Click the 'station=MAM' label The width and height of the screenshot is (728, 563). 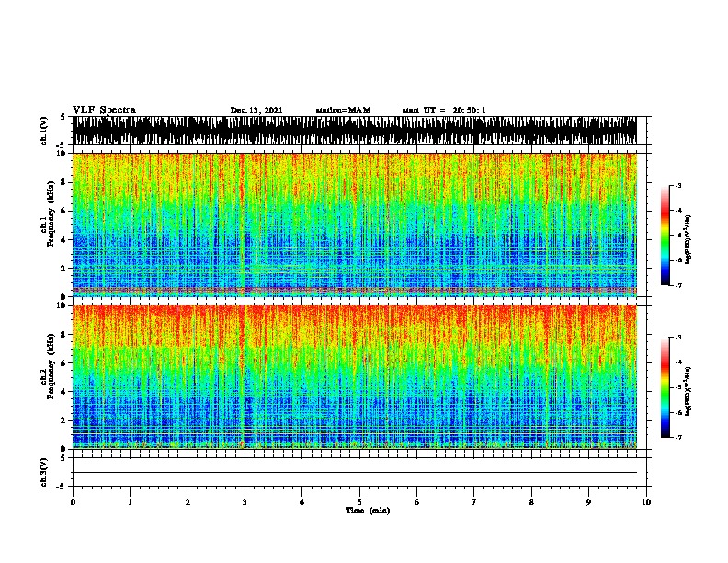point(343,110)
